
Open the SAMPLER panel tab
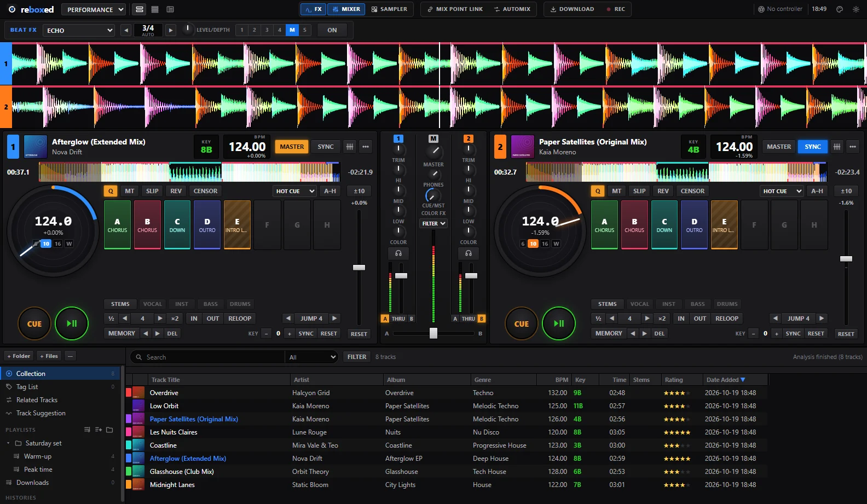tap(389, 9)
